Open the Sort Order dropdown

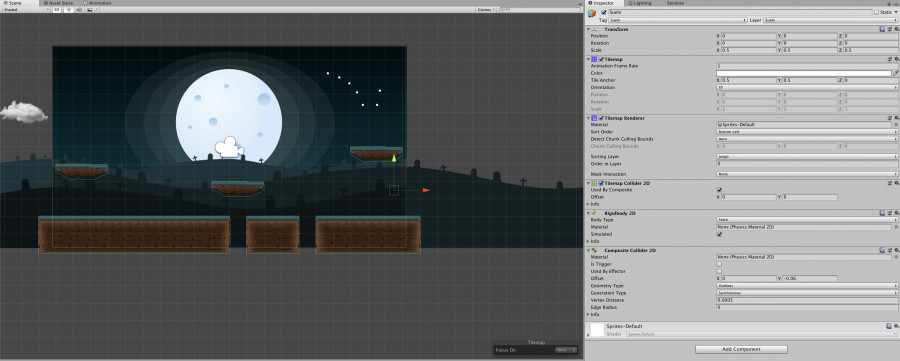click(807, 132)
